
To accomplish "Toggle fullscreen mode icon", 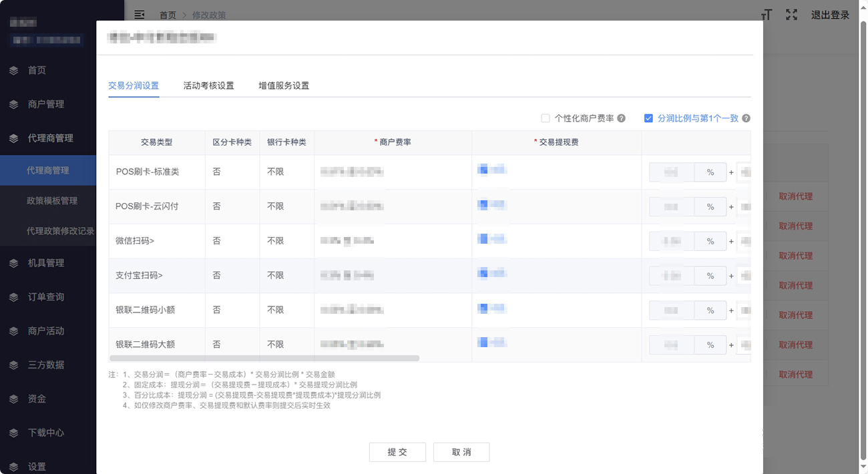I will click(x=791, y=15).
